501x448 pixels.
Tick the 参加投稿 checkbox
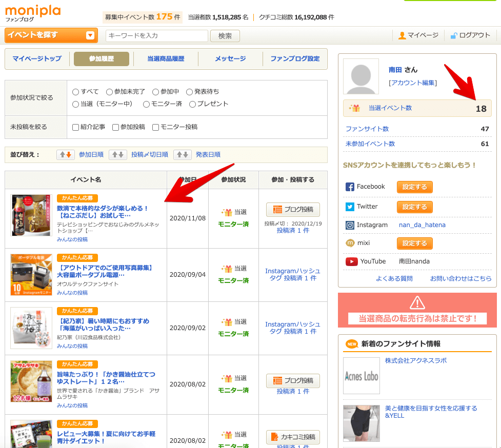click(x=116, y=128)
